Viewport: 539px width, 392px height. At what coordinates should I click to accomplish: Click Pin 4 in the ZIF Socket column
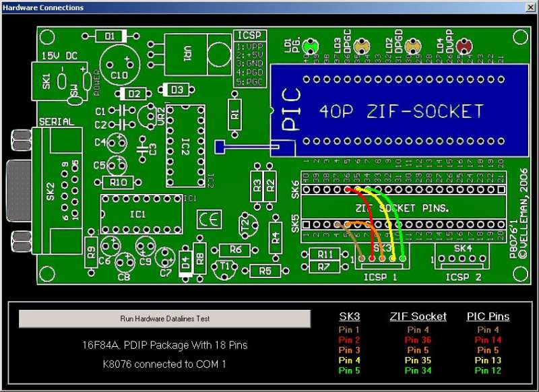pyautogui.click(x=418, y=330)
